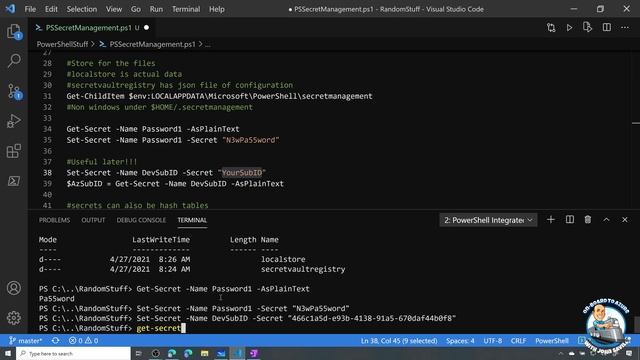The image size is (640, 360).
Task: Open the Mail app on the taskbar
Action: click(x=221, y=353)
